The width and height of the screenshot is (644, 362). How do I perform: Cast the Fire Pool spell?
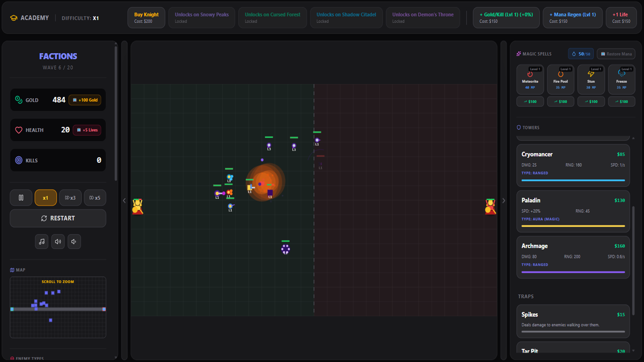tap(560, 79)
